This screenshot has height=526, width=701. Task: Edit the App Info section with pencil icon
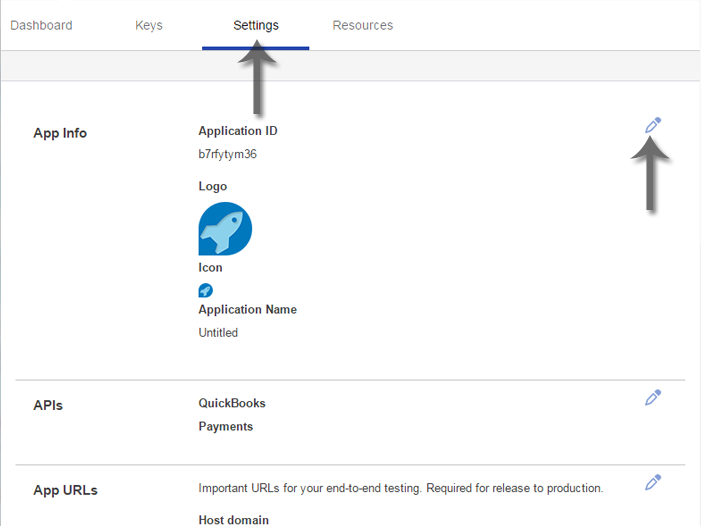(x=653, y=125)
